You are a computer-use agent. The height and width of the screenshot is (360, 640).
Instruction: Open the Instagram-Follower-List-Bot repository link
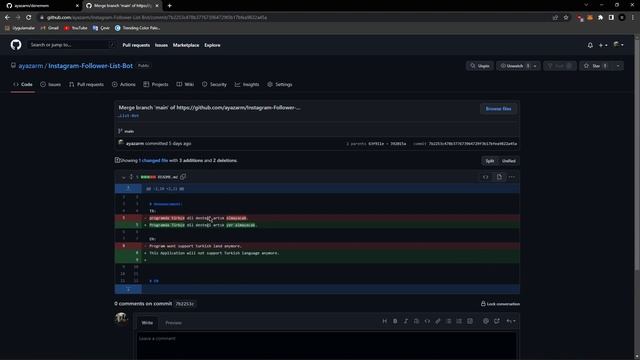[90, 66]
